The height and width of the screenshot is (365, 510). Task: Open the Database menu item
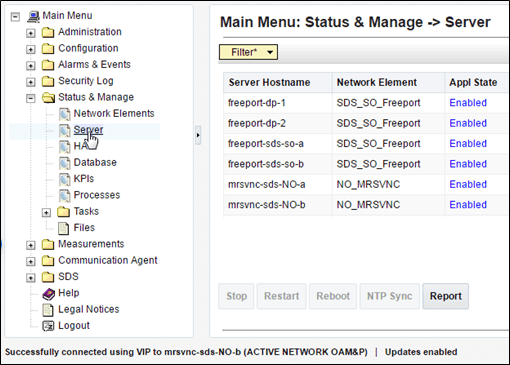coord(95,162)
